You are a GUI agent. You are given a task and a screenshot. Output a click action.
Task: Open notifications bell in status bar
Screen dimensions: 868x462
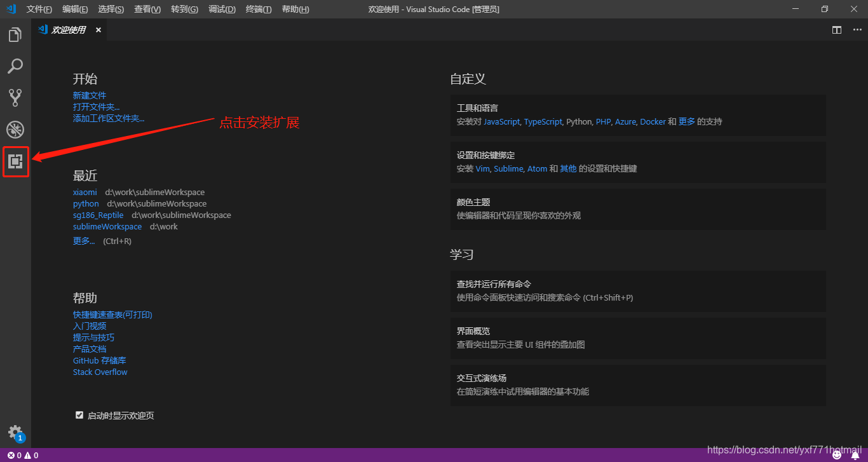(855, 455)
